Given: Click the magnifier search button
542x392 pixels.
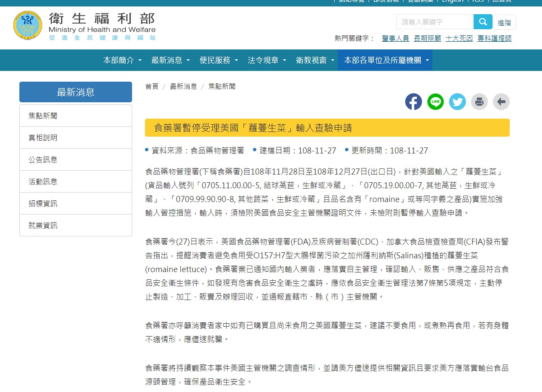Looking at the screenshot, I should [483, 22].
